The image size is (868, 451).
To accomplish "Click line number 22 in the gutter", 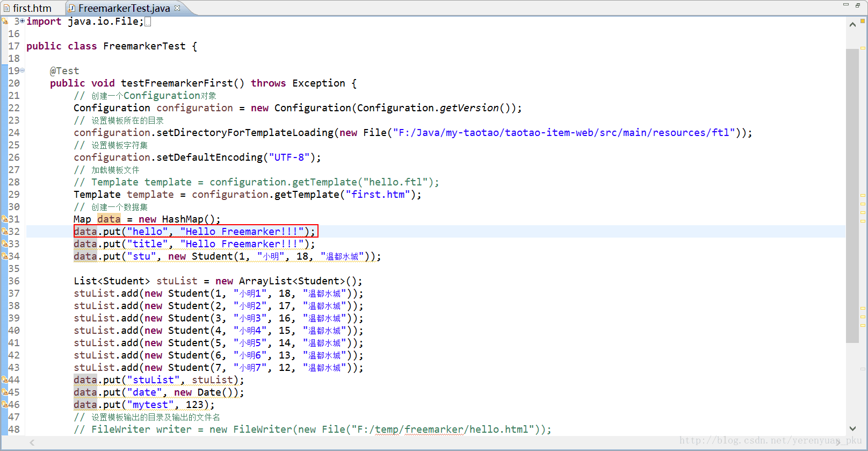I will tap(14, 108).
